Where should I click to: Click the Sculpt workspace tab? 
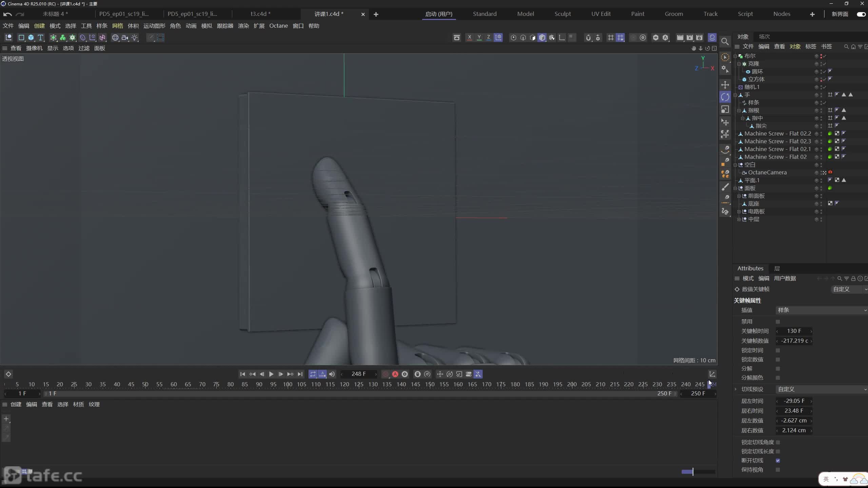click(563, 14)
